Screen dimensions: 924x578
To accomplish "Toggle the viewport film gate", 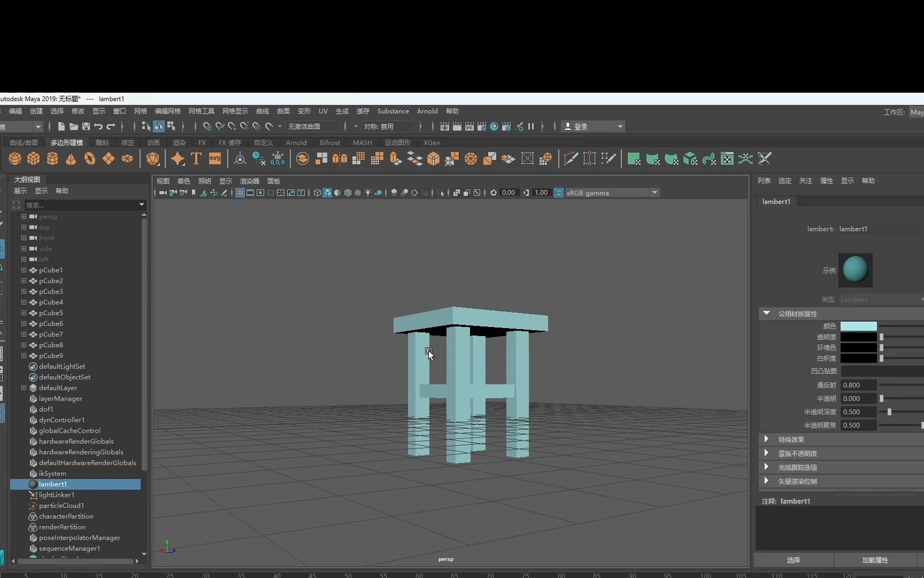I will coord(250,193).
